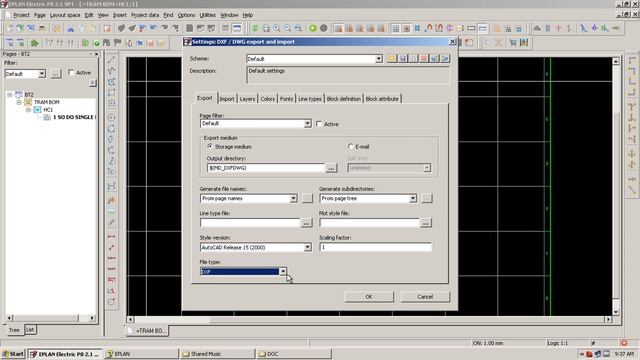
Task: Open the Filter dropdown in Pages panel
Action: 42,74
